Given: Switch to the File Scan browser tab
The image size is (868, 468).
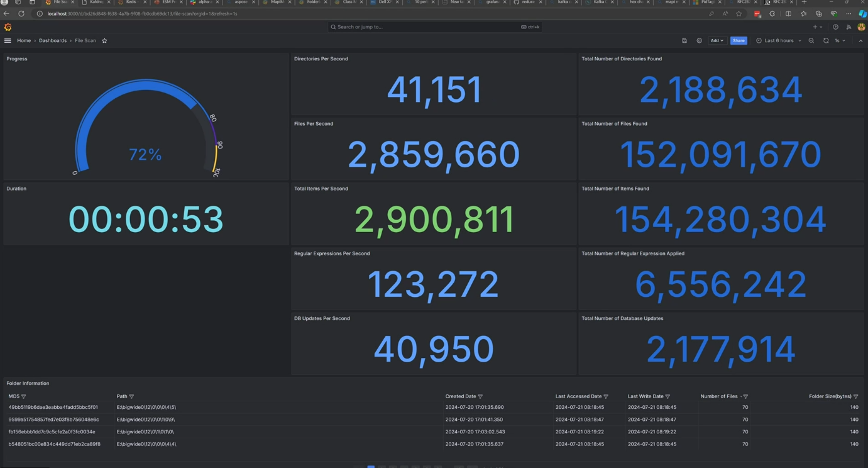Looking at the screenshot, I should click(60, 3).
